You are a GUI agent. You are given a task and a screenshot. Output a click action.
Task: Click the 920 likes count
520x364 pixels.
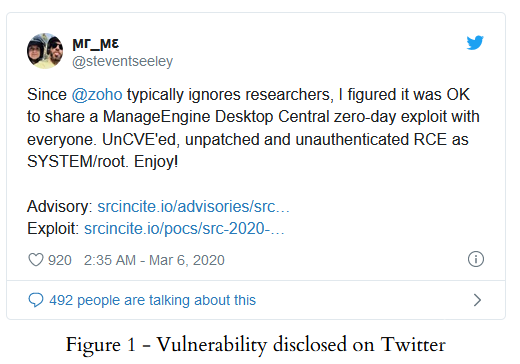point(60,260)
